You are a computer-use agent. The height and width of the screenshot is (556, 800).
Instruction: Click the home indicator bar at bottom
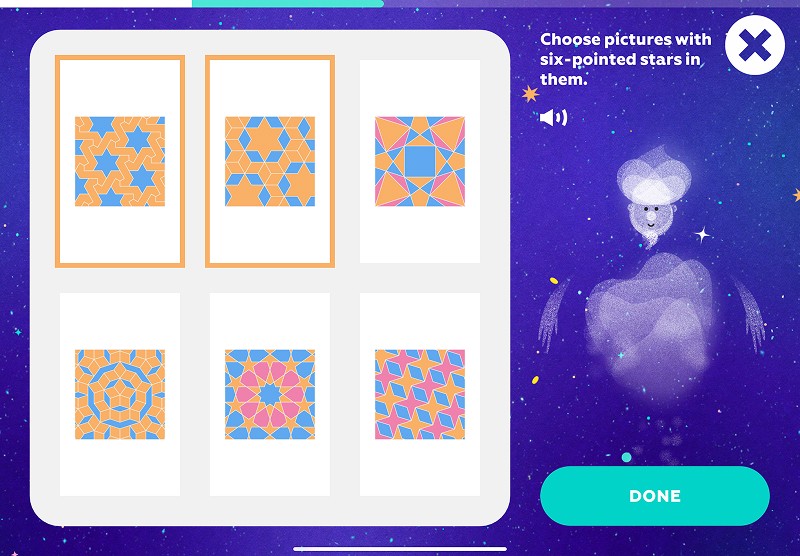[400, 549]
